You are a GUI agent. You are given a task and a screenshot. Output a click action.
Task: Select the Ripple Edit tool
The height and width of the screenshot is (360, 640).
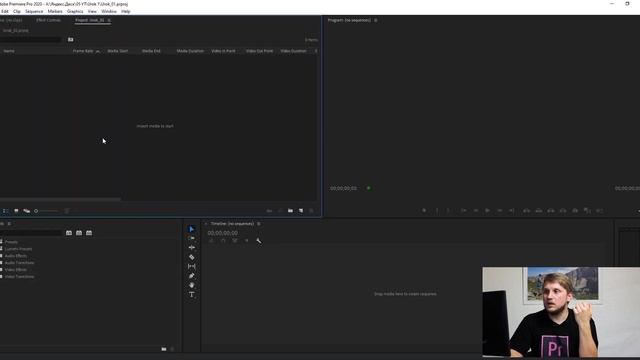(x=191, y=248)
